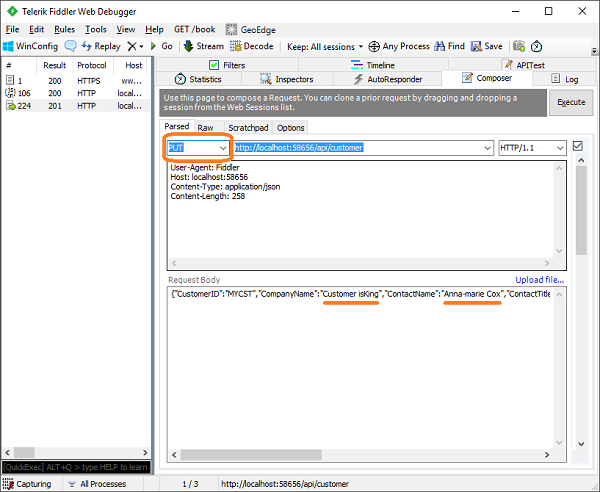Screen dimensions: 600x492
Task: Click the Any Process target icon
Action: (x=374, y=47)
